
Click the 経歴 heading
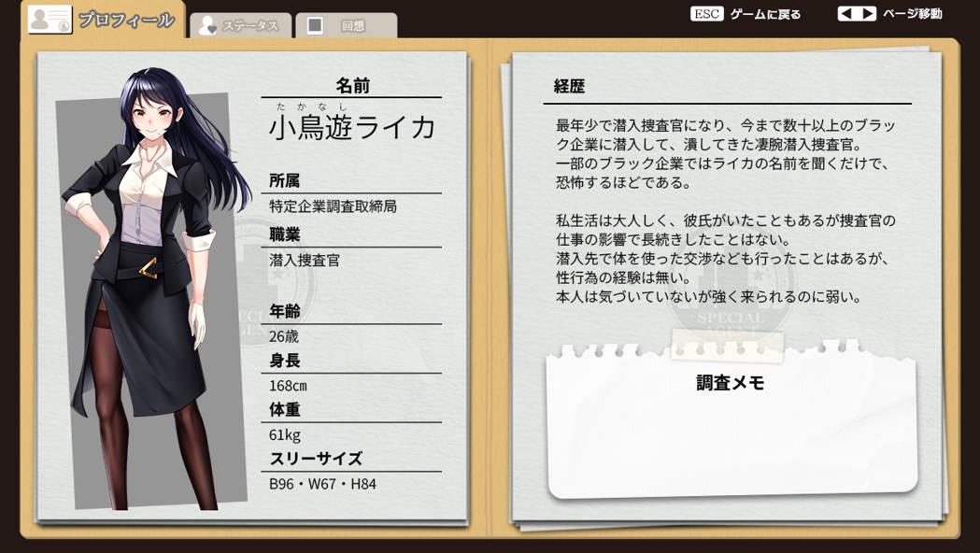pos(569,87)
